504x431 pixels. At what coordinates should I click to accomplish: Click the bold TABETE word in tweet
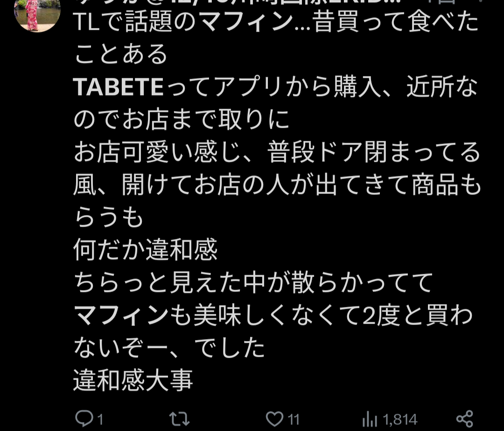[x=119, y=87]
